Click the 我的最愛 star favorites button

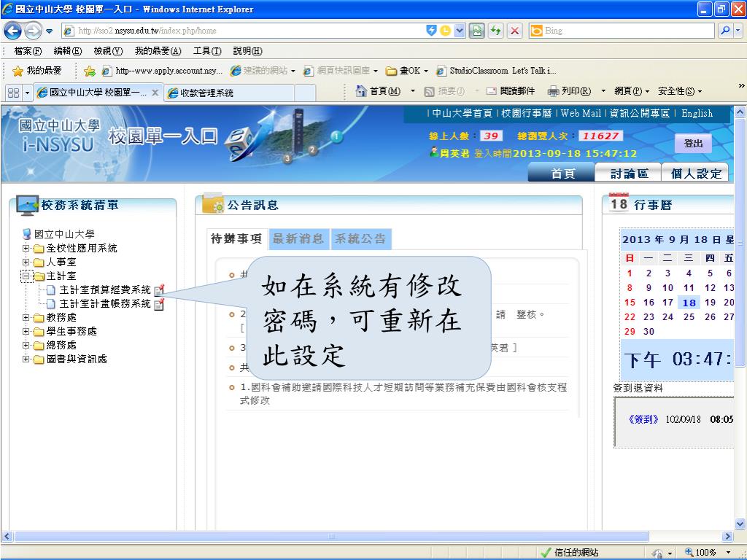coord(37,71)
